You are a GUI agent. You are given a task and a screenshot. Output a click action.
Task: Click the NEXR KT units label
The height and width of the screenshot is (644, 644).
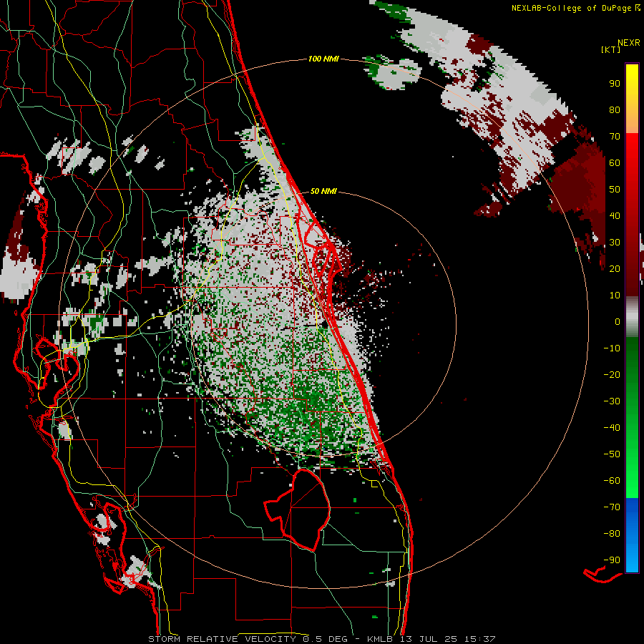tap(620, 46)
